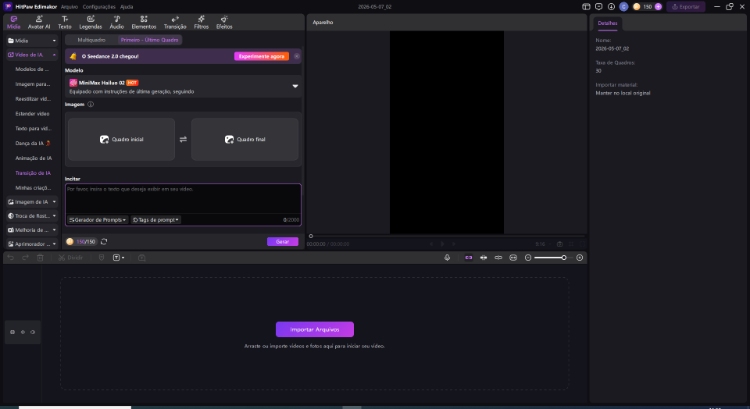Click the Incitar prompt text field

pyautogui.click(x=183, y=199)
